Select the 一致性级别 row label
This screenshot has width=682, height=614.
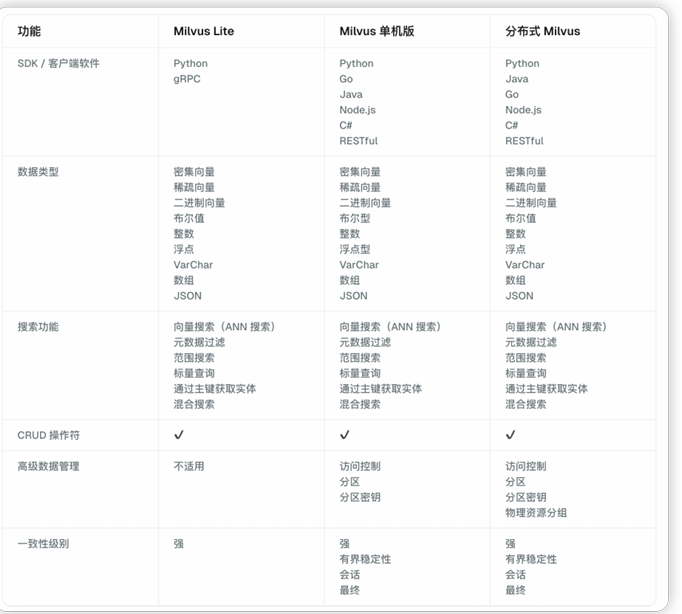43,544
